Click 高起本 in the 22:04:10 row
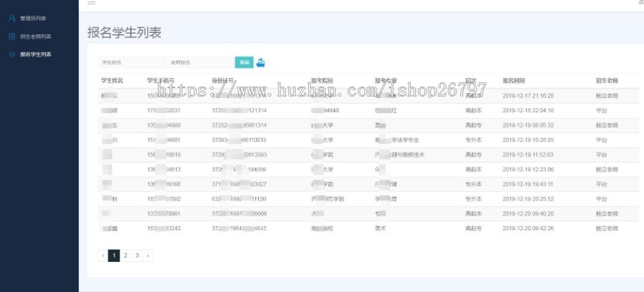Image resolution: width=644 pixels, height=292 pixels. click(474, 110)
